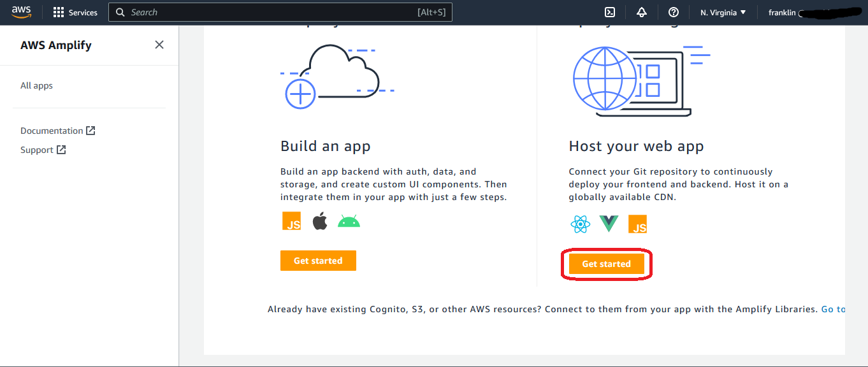Expand the N. Virginia region dropdown

723,12
